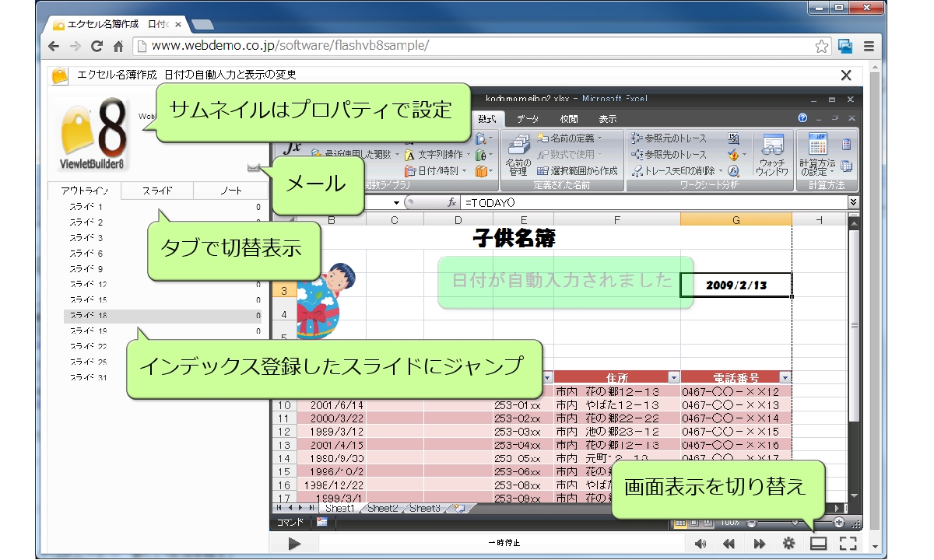934x560 pixels.
Task: Enter fullscreen mode with the corner-brackets icon
Action: pyautogui.click(x=848, y=544)
